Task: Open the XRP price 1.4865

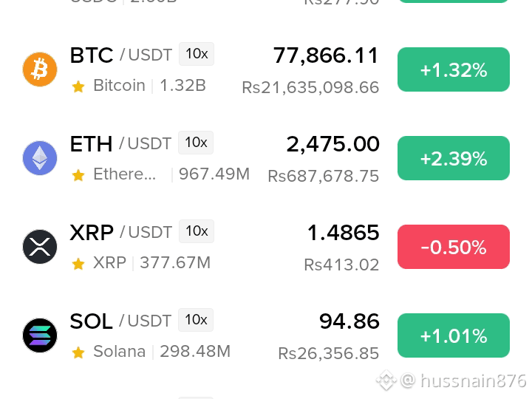Action: 343,233
